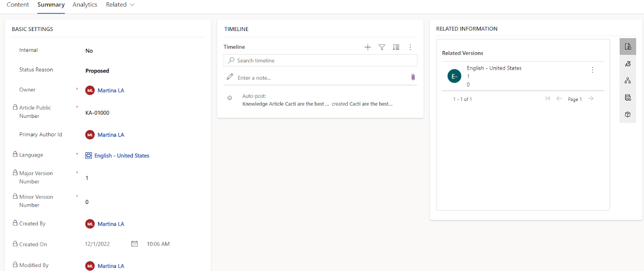Open the Related Translations side panel icon

tap(627, 64)
